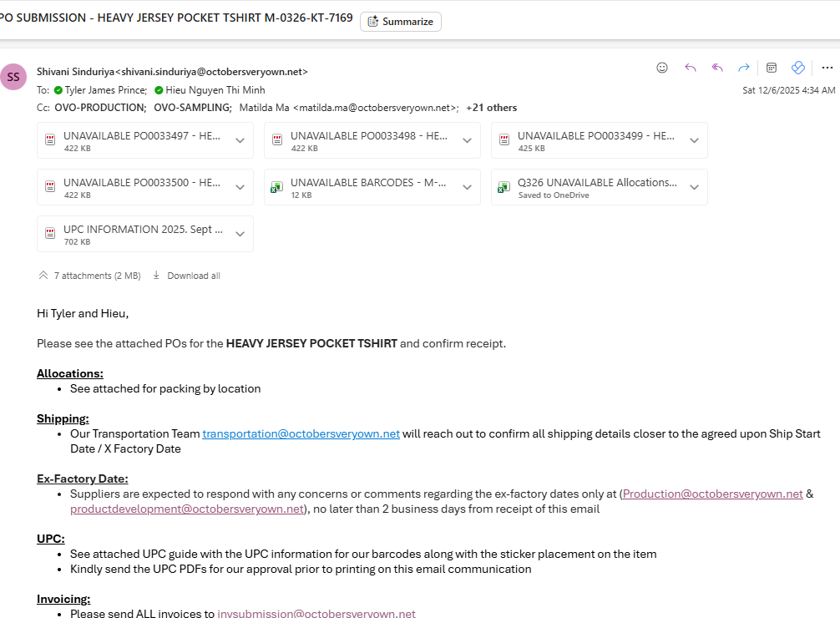Viewport: 840px width, 618px height.
Task: Click the Production@octobersveryown.net email link
Action: 712,494
